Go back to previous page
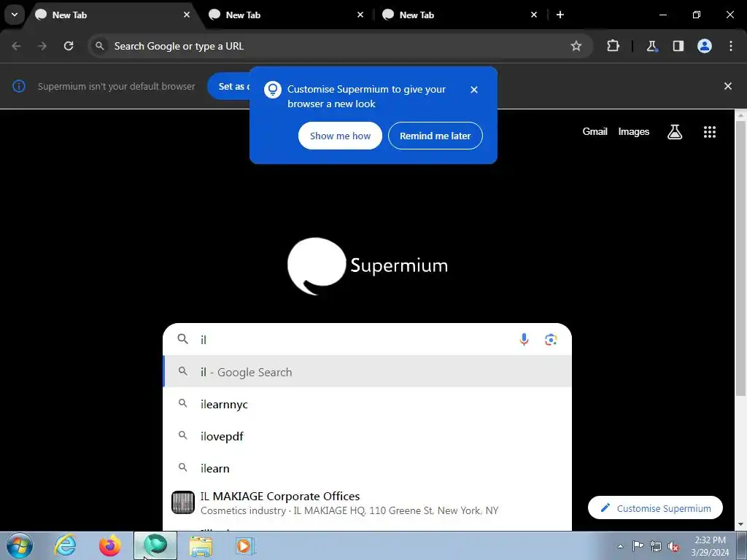The image size is (747, 560). (x=16, y=46)
